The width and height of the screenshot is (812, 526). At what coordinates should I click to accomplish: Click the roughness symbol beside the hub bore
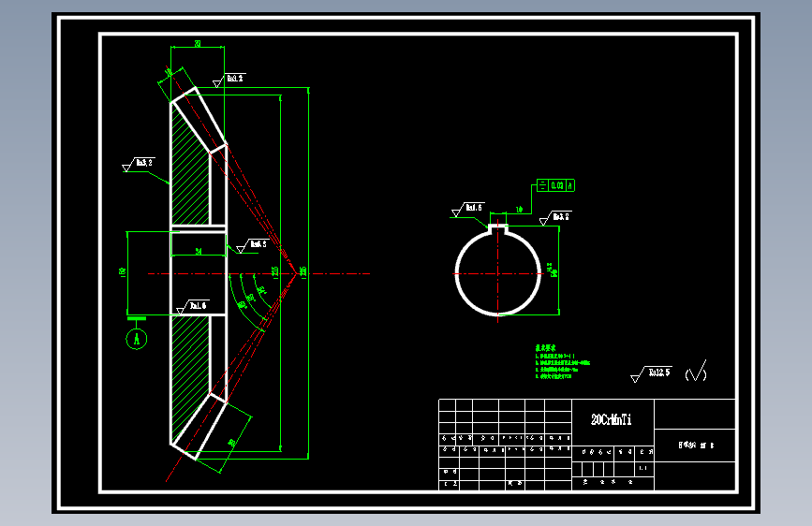coord(252,245)
